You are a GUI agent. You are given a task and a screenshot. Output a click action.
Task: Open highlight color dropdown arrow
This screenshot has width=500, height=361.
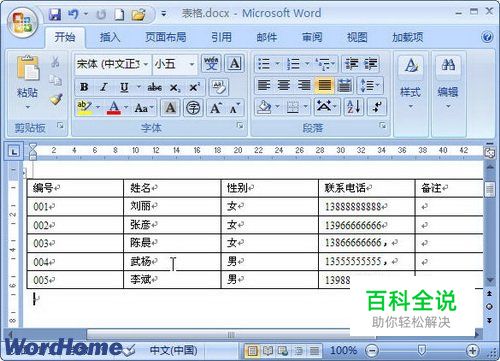(98, 107)
